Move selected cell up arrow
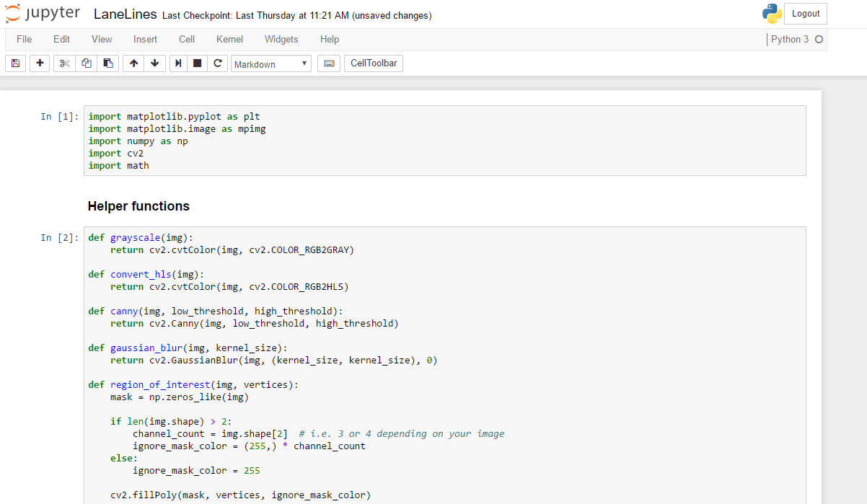867x504 pixels. click(x=133, y=63)
